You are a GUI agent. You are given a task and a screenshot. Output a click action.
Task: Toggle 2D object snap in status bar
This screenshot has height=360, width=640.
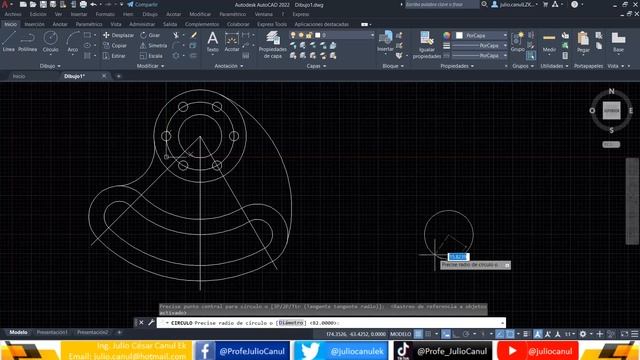(510, 334)
